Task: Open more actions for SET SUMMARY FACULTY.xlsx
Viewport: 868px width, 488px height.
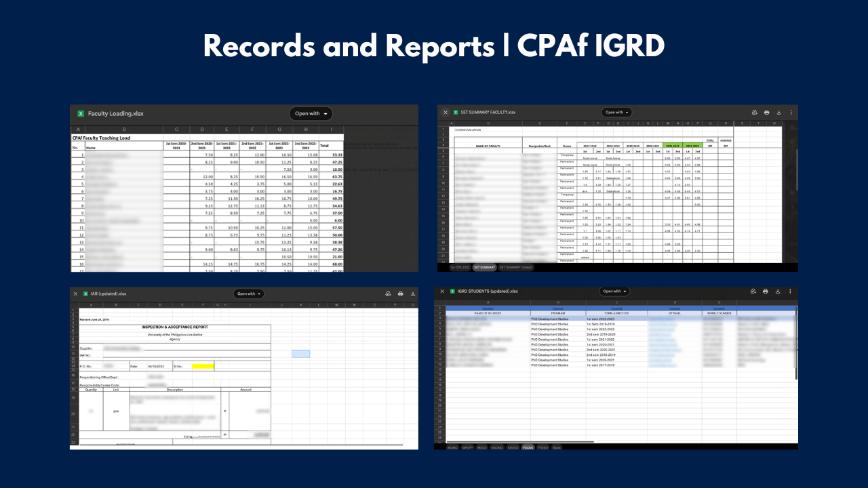Action: 791,113
